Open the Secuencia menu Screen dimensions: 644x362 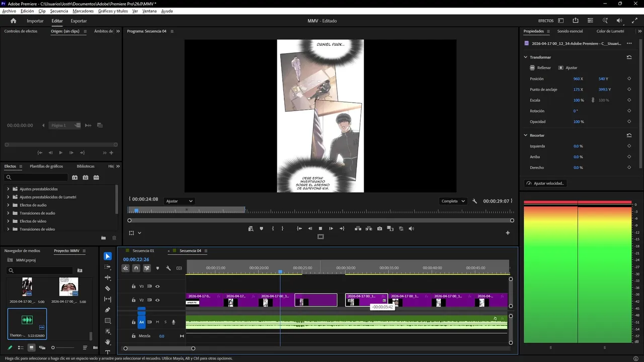[x=59, y=11]
